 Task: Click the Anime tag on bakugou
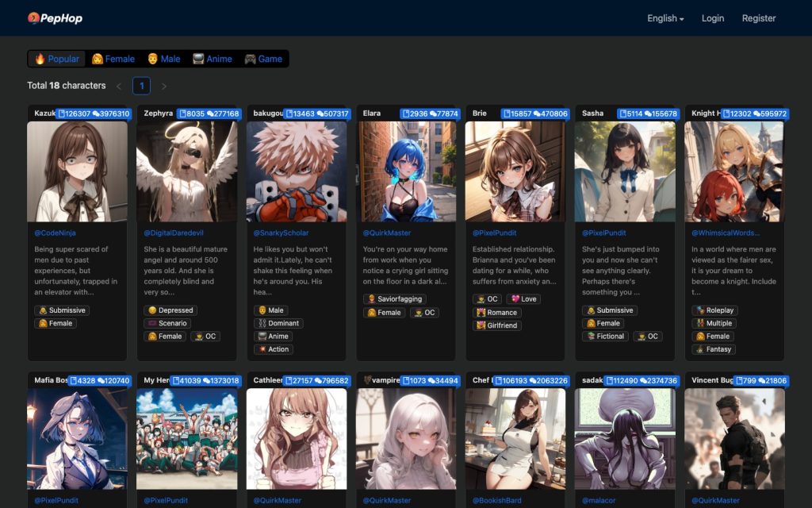point(273,337)
